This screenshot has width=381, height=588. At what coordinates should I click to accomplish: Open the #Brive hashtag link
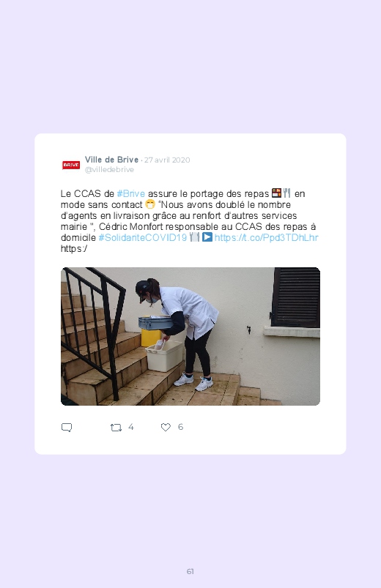pyautogui.click(x=130, y=194)
